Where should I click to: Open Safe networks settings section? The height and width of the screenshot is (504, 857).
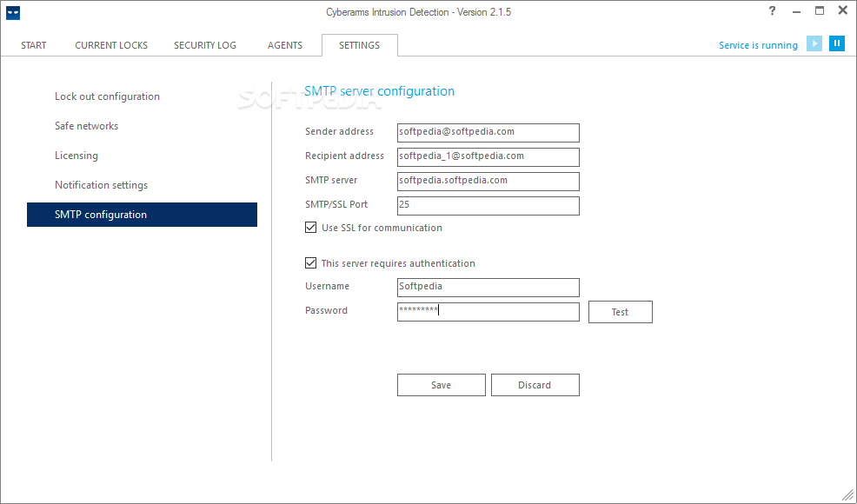pyautogui.click(x=86, y=126)
